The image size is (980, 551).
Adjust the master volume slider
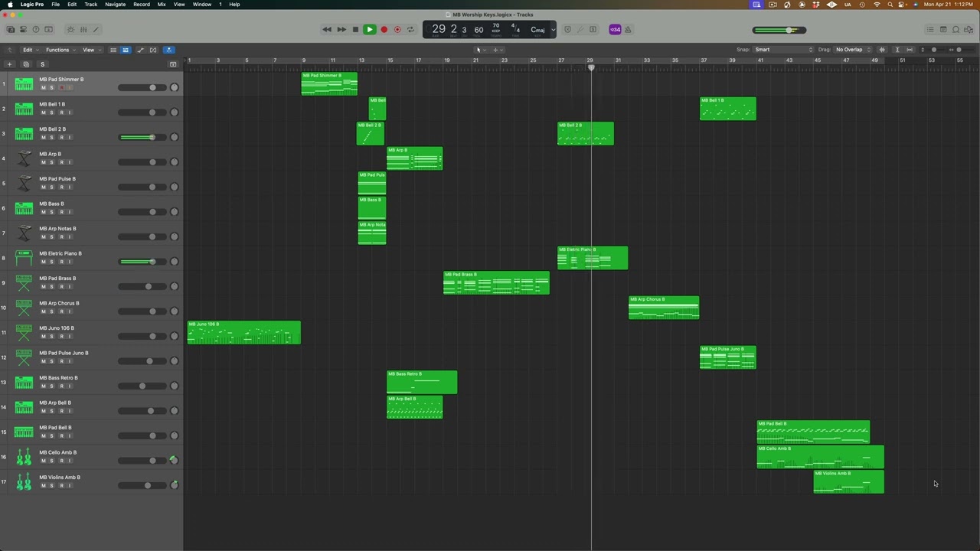[x=779, y=30]
